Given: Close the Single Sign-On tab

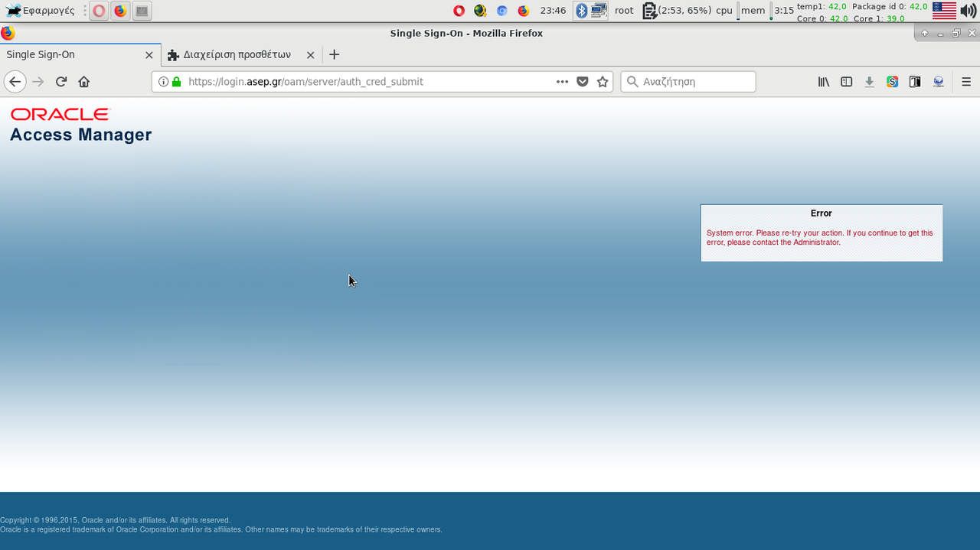Looking at the screenshot, I should [149, 55].
